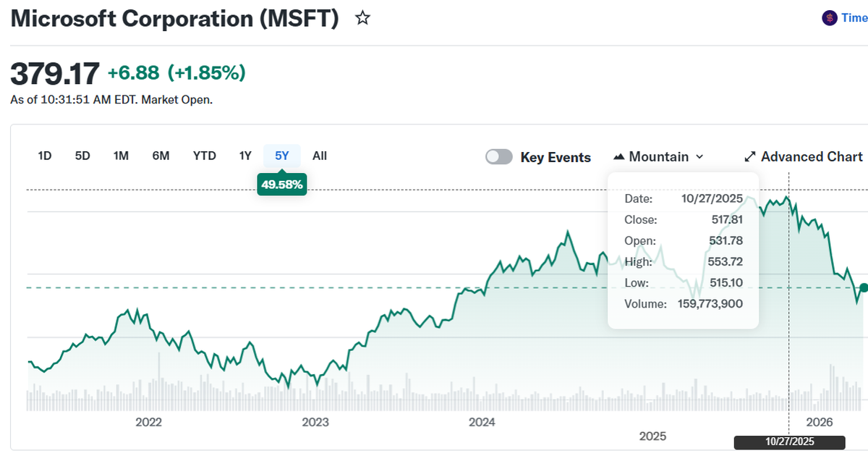Click the purple circular icon beside Time
This screenshot has height=456, width=868.
[x=830, y=18]
